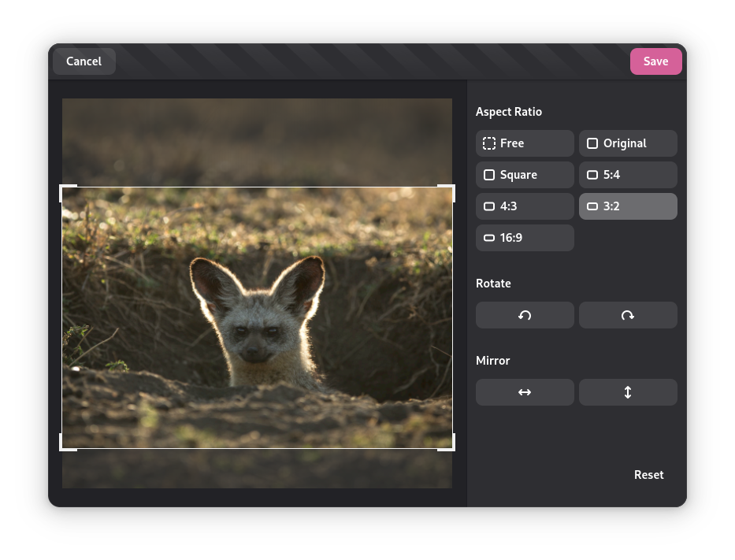
Task: Select the Free aspect ratio option
Action: pyautogui.click(x=525, y=143)
